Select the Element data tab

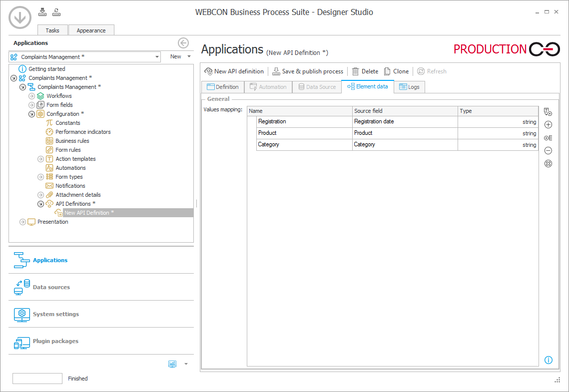point(368,87)
